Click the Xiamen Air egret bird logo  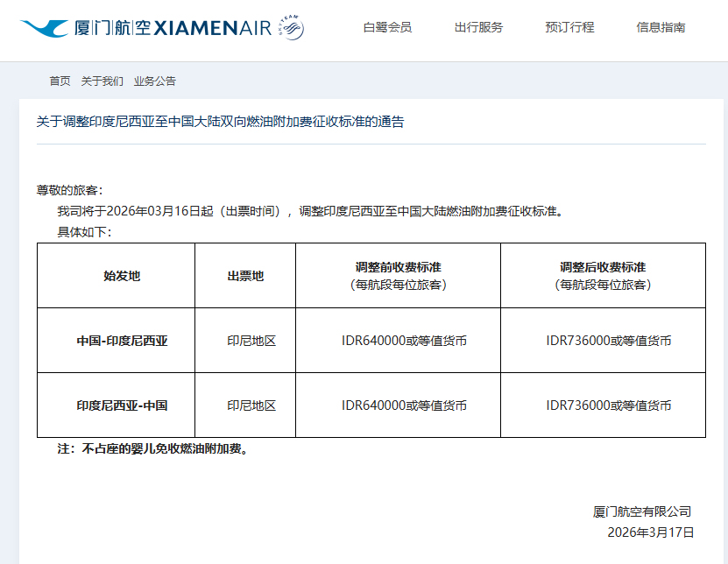click(46, 28)
